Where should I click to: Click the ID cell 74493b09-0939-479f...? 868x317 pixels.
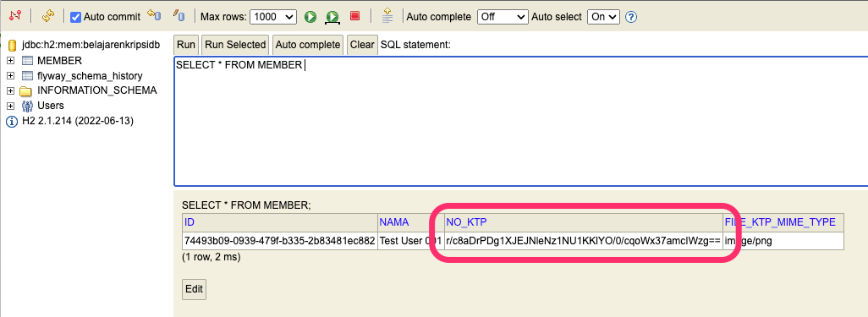click(279, 241)
